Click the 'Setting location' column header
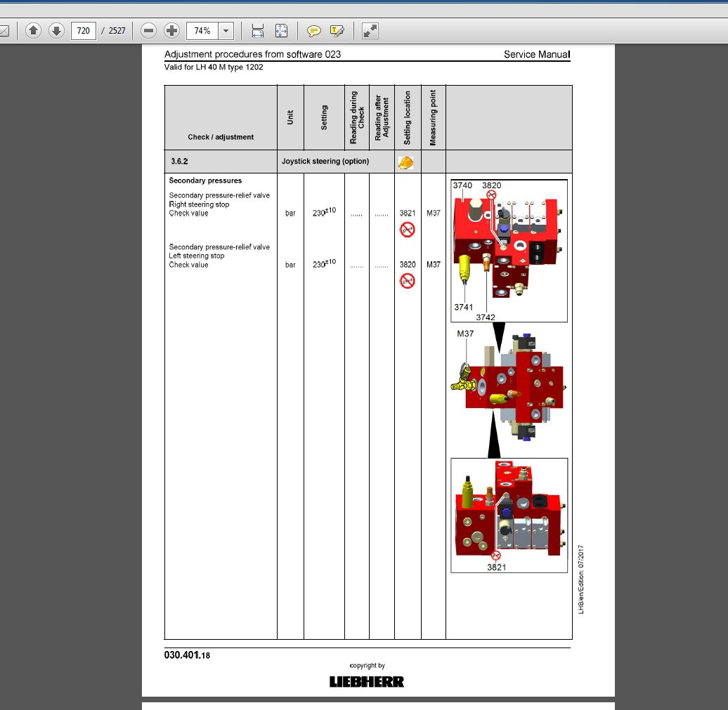This screenshot has width=728, height=710. coord(407,117)
